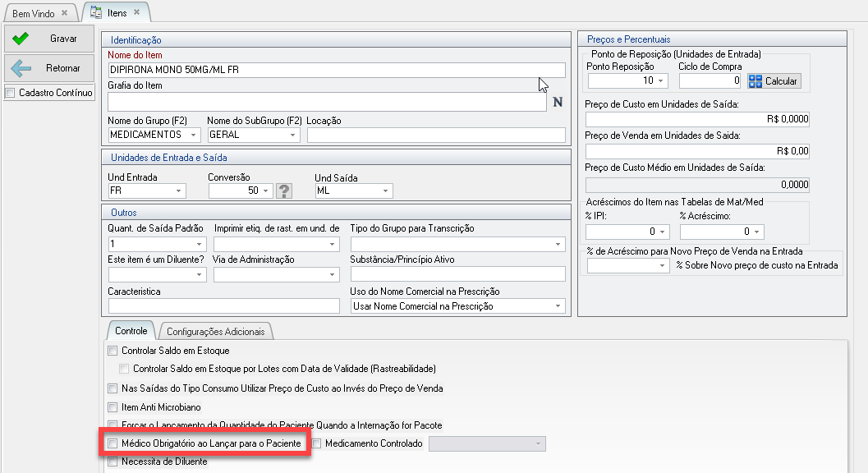Switch to Configurações Adicionais tab
The image size is (868, 473).
[x=216, y=332]
